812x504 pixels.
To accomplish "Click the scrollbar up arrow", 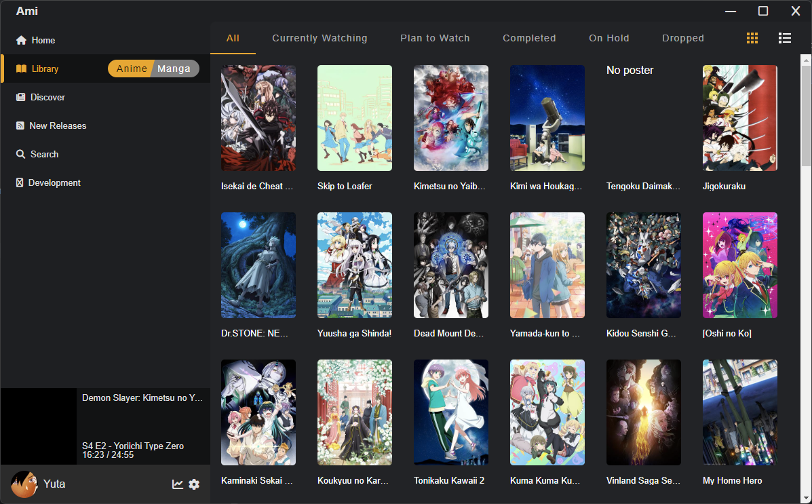I will [x=807, y=60].
